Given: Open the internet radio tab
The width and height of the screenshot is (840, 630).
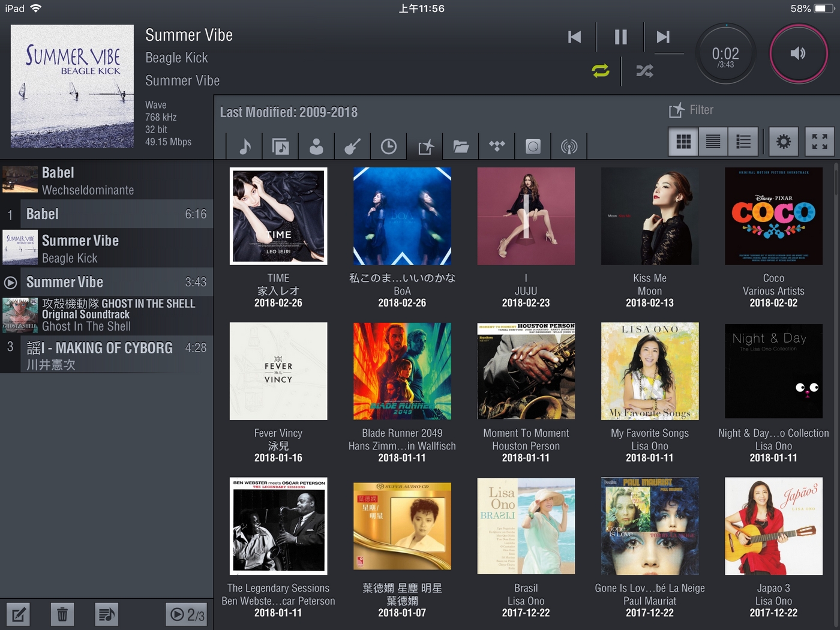Looking at the screenshot, I should [569, 146].
